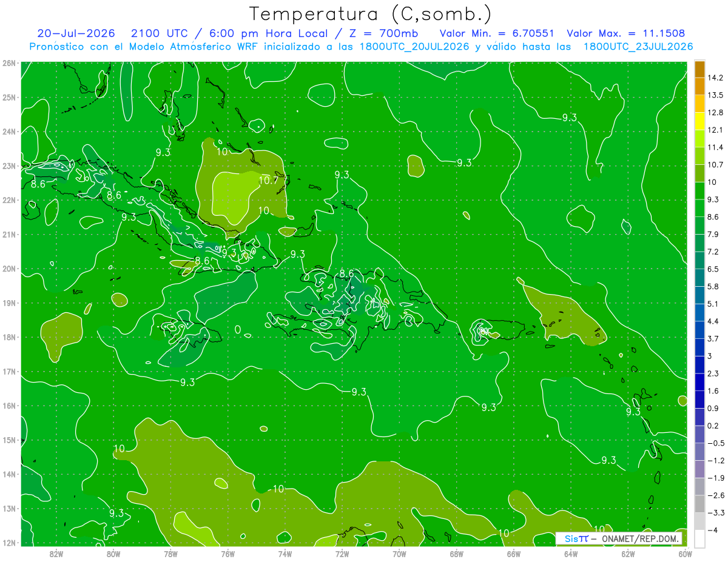The width and height of the screenshot is (728, 562).
Task: Click the 17N latitude axis label
Action: [x=8, y=372]
